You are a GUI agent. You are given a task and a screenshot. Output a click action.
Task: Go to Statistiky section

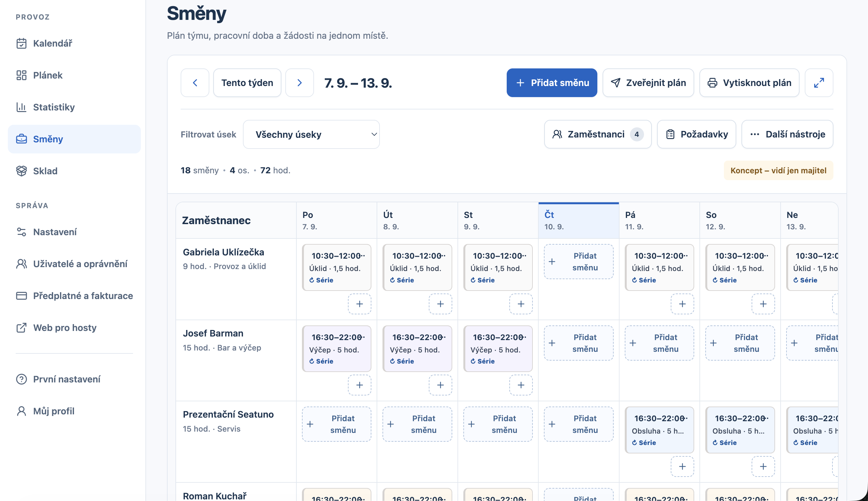(74, 107)
